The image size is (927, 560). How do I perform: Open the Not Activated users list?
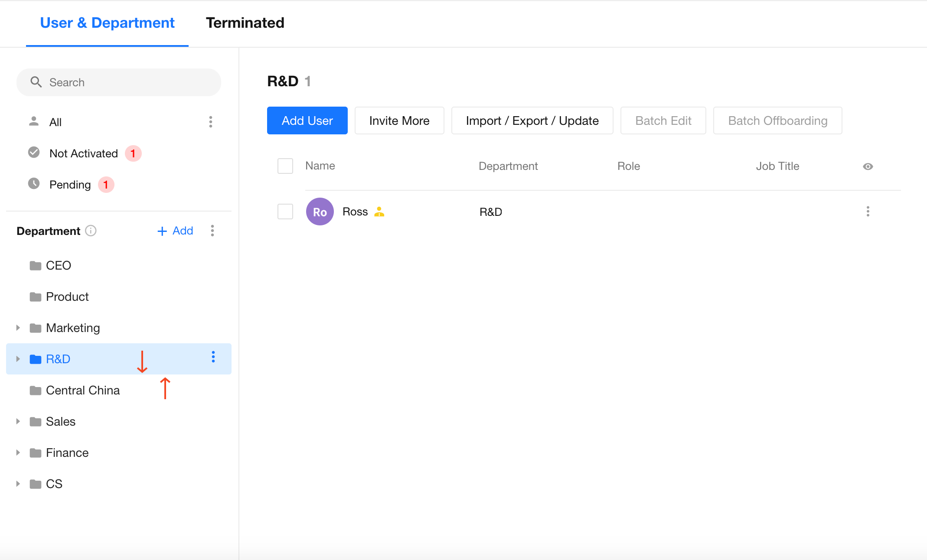click(84, 153)
